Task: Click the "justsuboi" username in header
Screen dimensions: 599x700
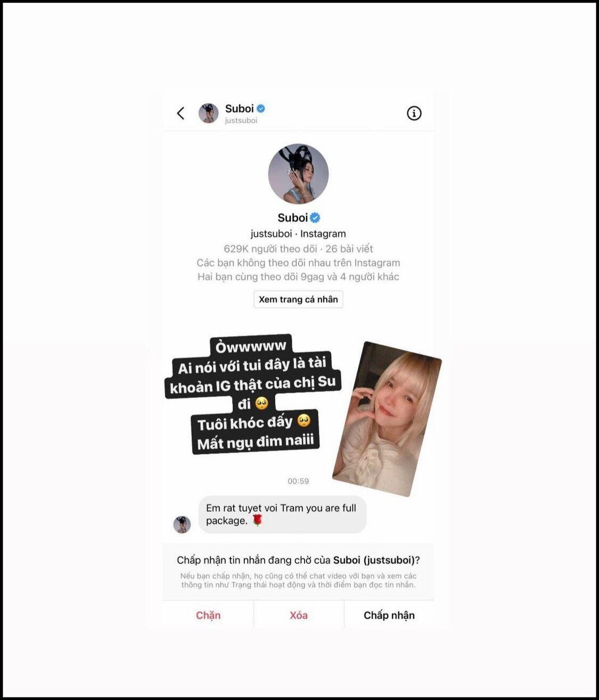Action: (241, 120)
